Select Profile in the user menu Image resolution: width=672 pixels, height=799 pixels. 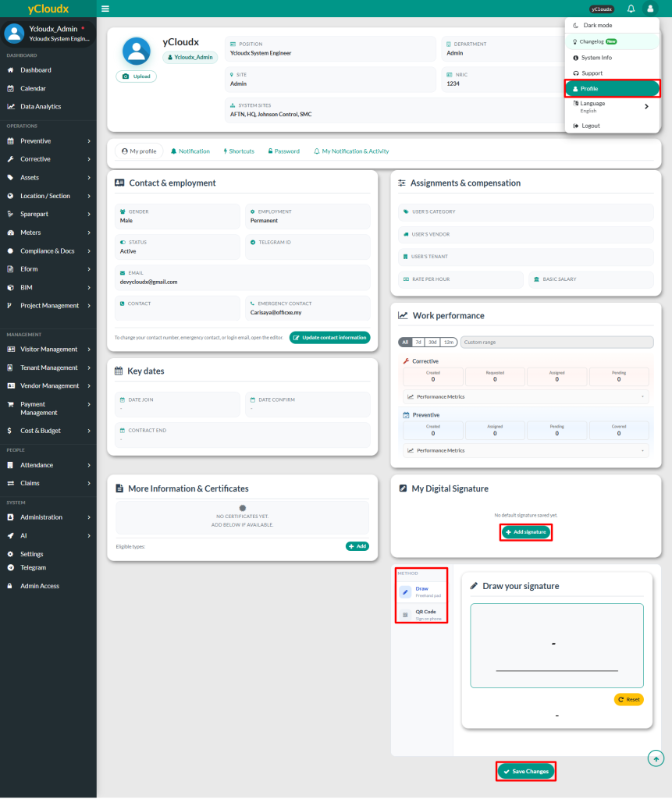612,89
